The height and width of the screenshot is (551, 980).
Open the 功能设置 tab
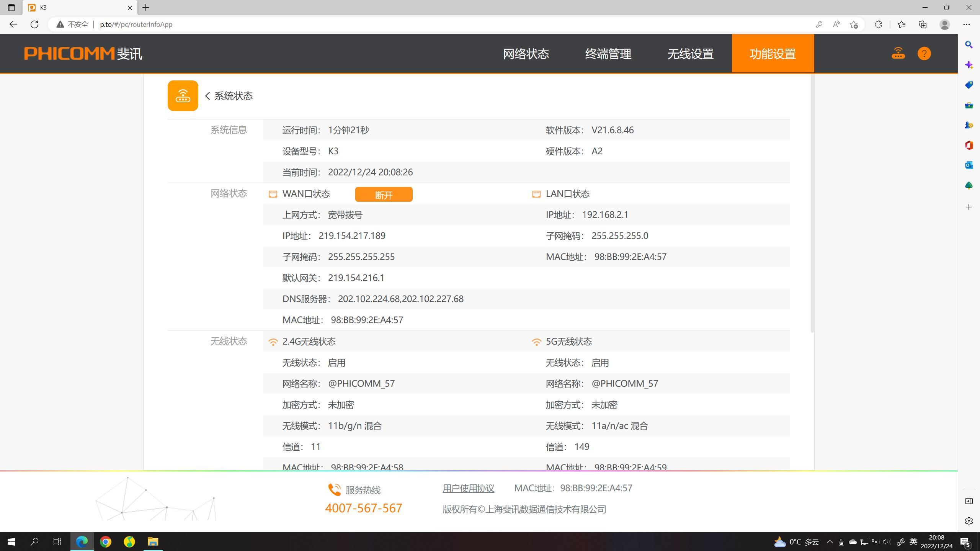click(773, 54)
